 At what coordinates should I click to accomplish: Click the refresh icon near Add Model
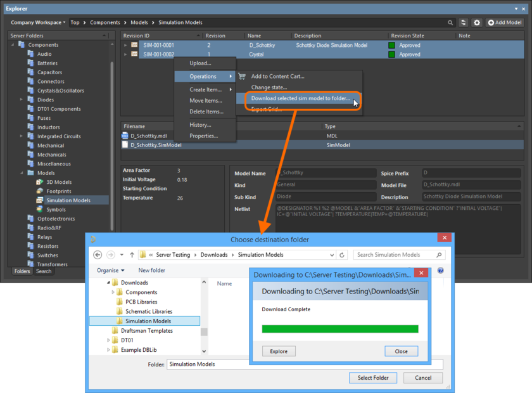click(464, 22)
